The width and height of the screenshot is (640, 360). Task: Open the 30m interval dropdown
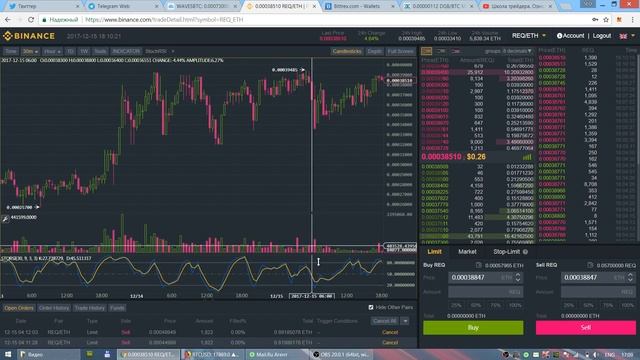pyautogui.click(x=30, y=51)
